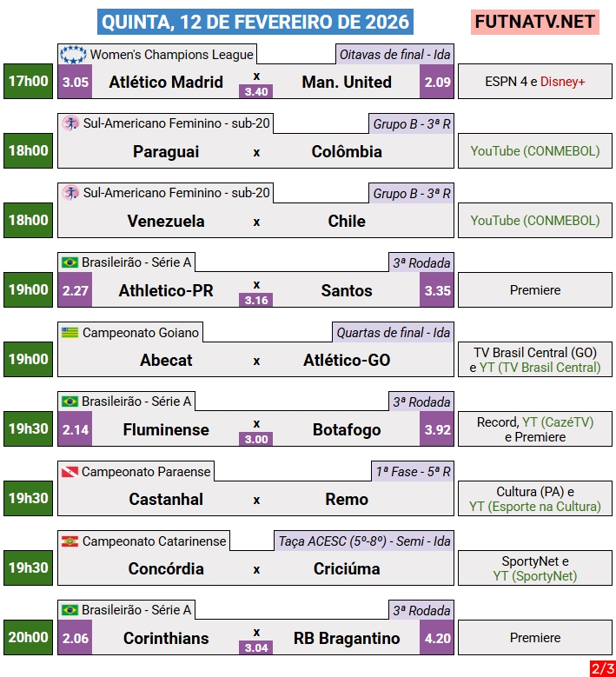Click the Brazil flag above Fluminense x Botafogo
Screen dimensions: 616x677
click(70, 402)
